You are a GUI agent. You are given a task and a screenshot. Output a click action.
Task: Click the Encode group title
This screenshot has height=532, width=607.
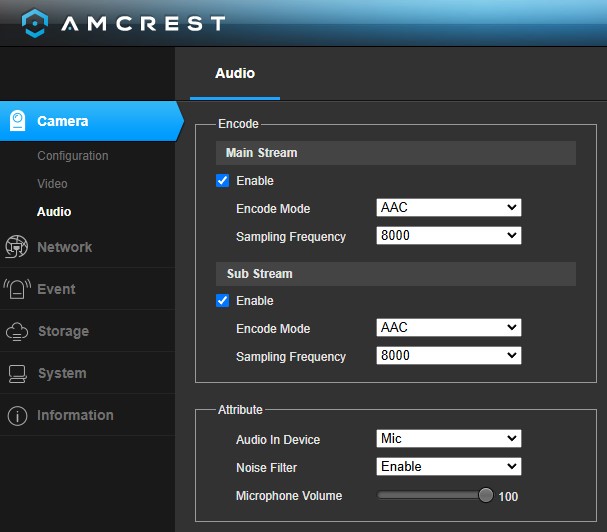pos(238,124)
